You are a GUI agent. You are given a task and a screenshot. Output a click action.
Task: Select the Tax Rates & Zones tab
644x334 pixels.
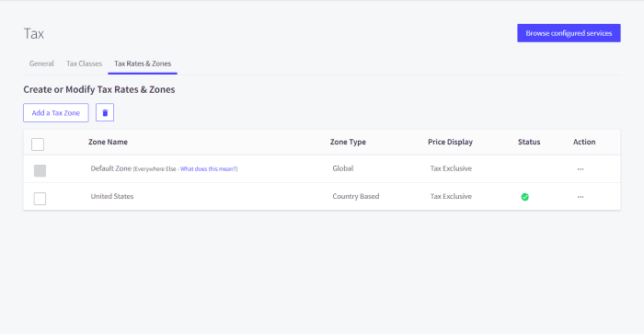[143, 63]
